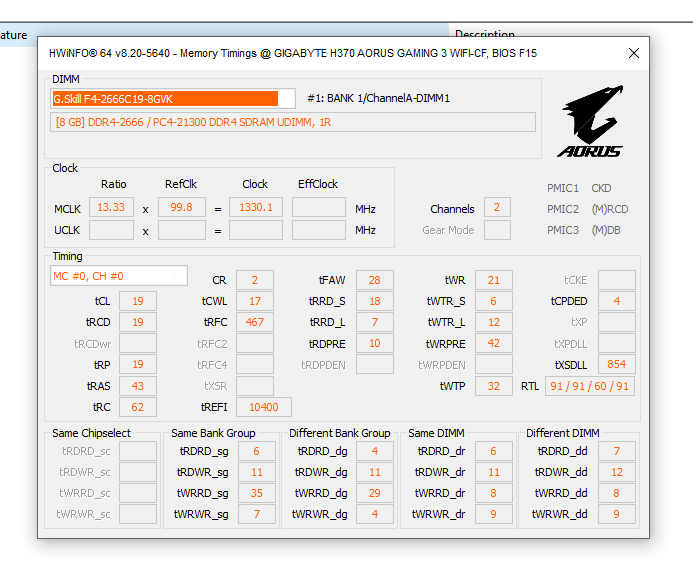
Task: Click the tWRRD_sg value 35
Action: click(256, 493)
